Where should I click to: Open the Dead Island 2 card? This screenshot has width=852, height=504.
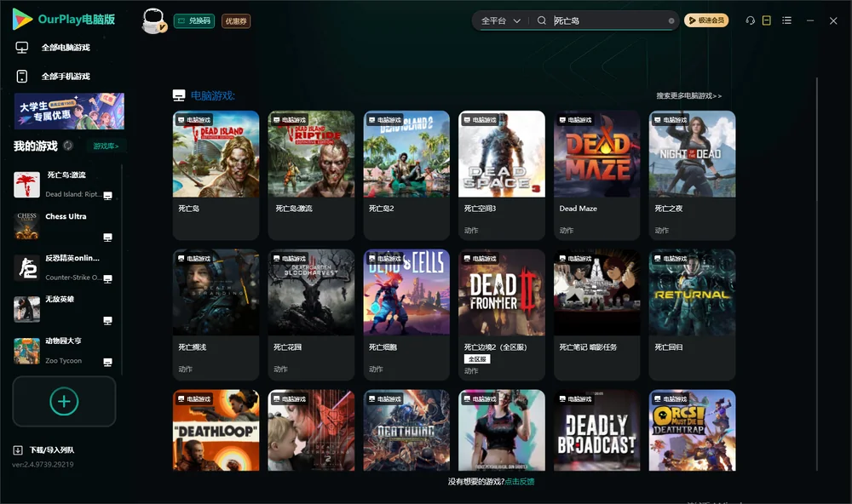(x=406, y=175)
